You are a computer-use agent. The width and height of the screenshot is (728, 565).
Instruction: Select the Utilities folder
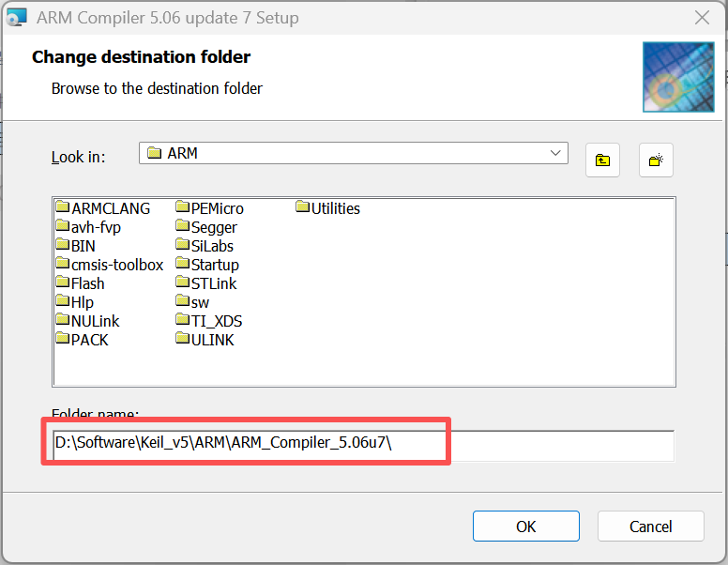[328, 208]
